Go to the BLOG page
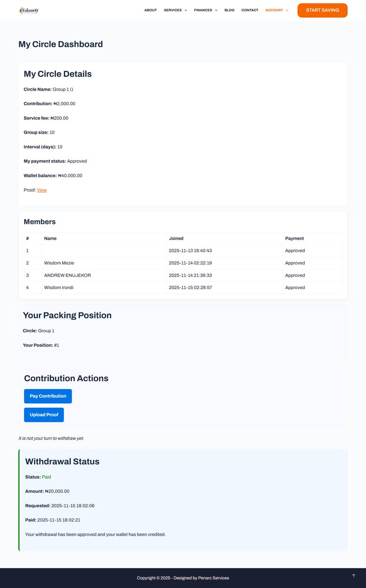Screen dimensions: 366x588 [229, 10]
